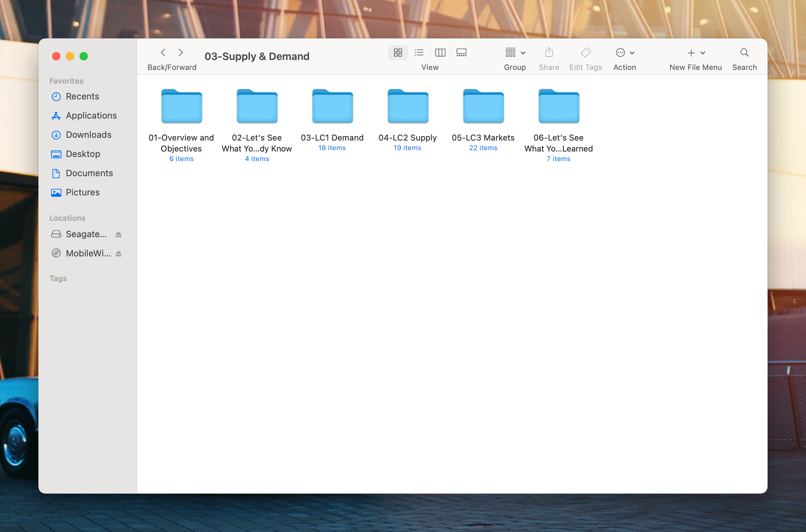Click the forward navigation arrow
The width and height of the screenshot is (806, 532).
click(x=181, y=52)
